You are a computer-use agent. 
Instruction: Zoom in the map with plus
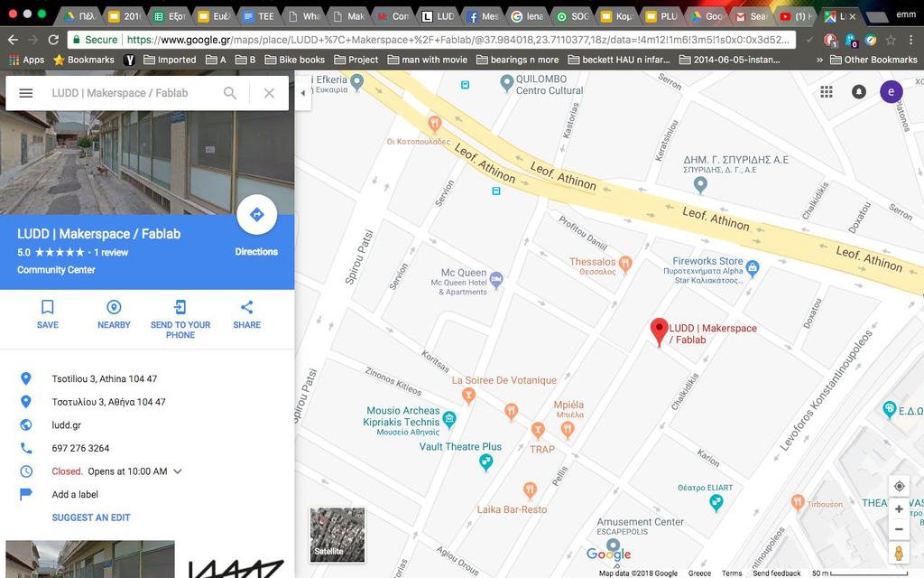pos(900,509)
